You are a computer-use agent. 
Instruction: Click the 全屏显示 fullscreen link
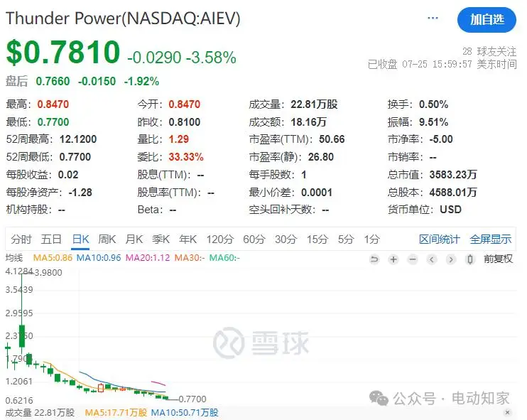[x=490, y=239]
